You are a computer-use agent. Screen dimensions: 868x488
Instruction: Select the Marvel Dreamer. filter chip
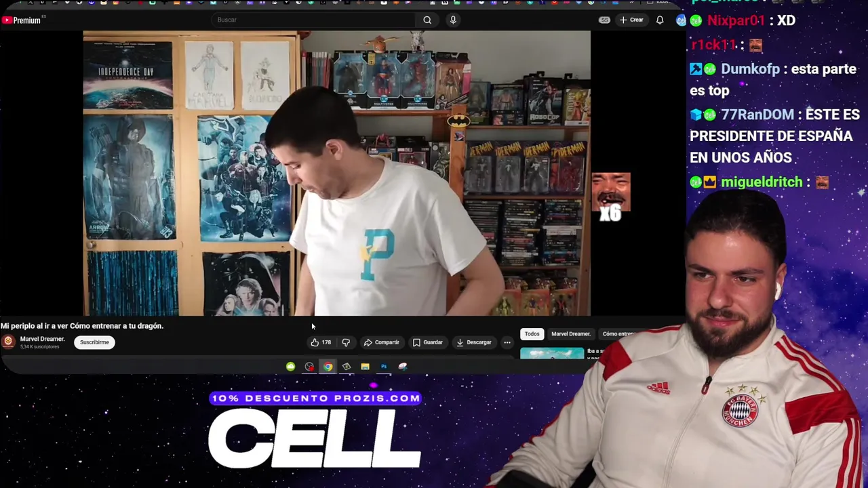pyautogui.click(x=571, y=333)
